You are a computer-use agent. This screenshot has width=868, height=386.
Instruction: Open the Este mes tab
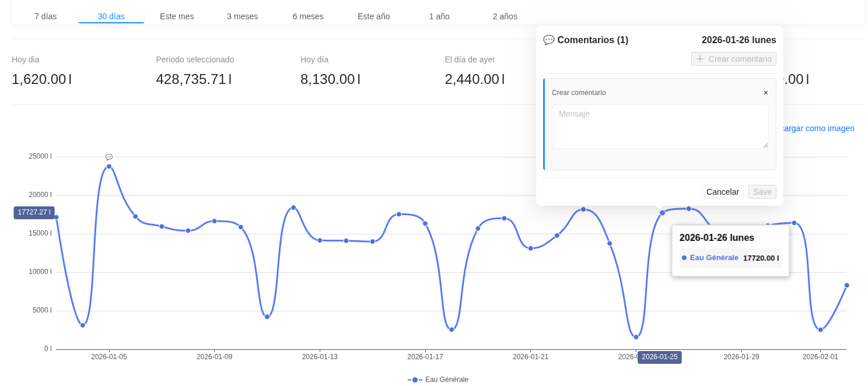pyautogui.click(x=177, y=16)
